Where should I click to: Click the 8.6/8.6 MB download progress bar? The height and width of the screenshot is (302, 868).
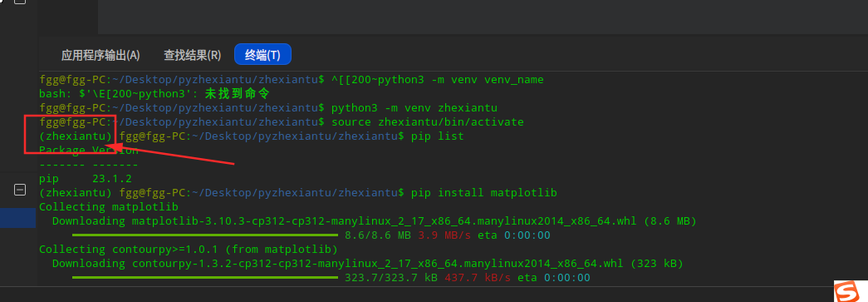coord(205,235)
